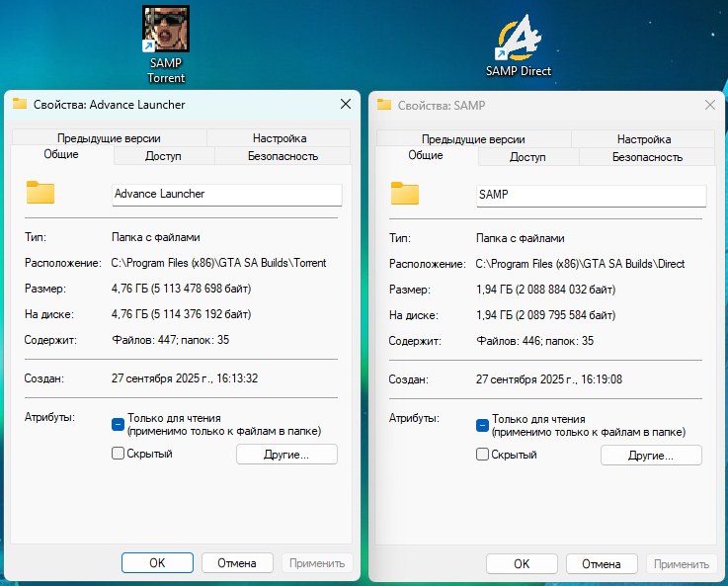Close the SAMP properties window

pyautogui.click(x=710, y=105)
